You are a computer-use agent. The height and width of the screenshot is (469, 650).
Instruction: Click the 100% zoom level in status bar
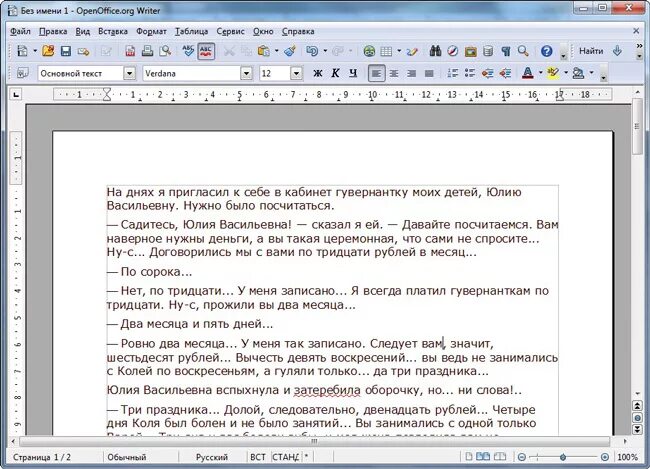[627, 457]
